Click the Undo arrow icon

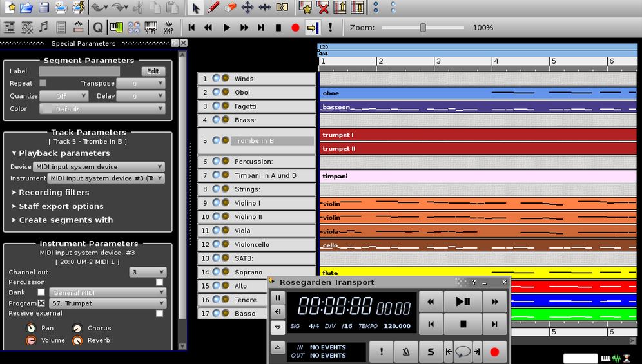[99, 7]
